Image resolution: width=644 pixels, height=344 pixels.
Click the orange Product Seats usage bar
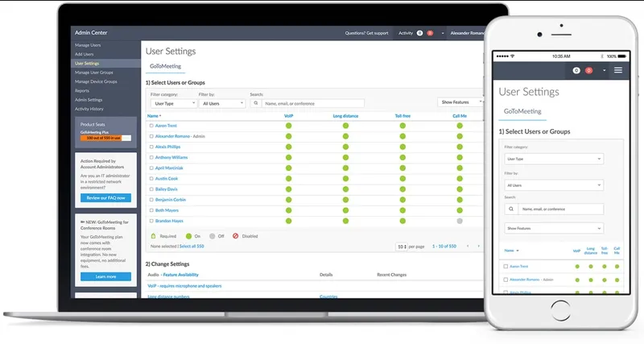pyautogui.click(x=101, y=138)
